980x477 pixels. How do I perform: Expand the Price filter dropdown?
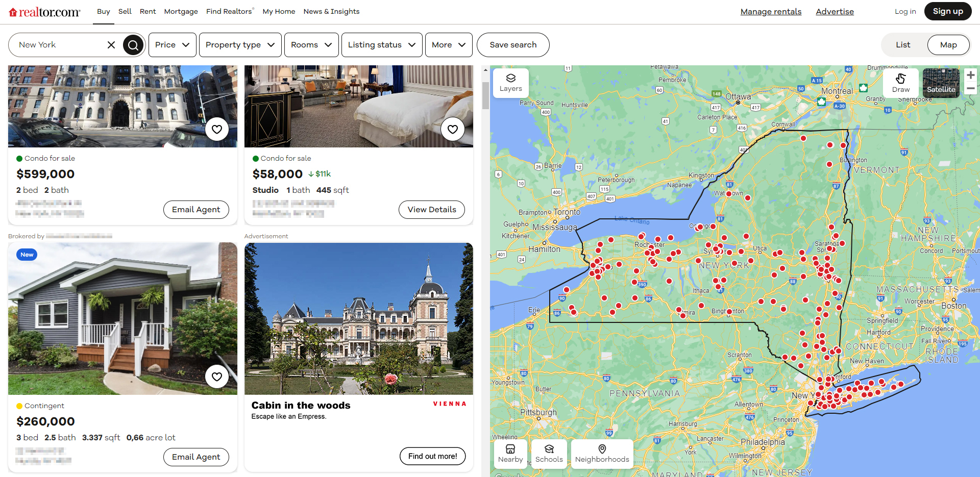(x=172, y=45)
